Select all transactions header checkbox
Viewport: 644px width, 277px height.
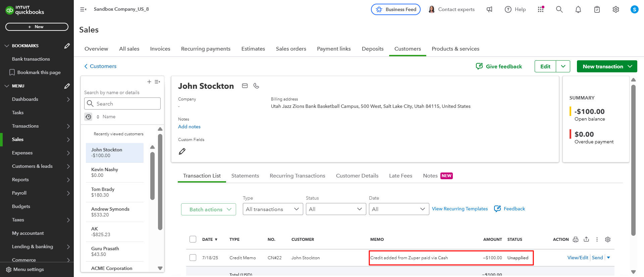[x=193, y=239]
